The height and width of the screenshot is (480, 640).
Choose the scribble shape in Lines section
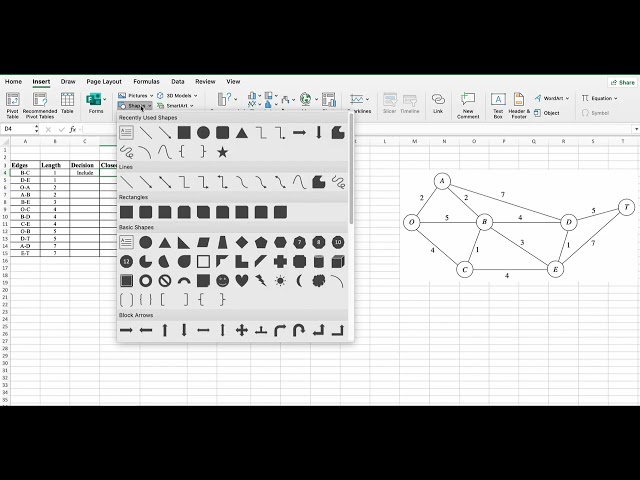tap(338, 182)
